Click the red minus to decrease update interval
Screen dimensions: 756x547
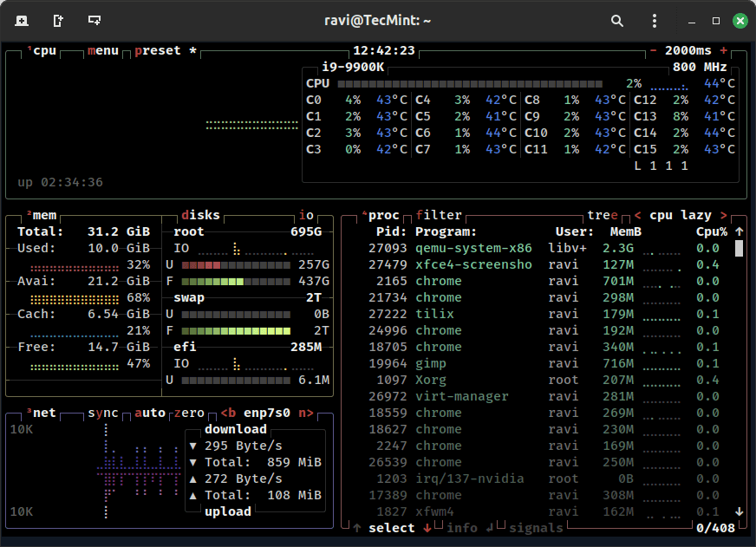click(x=653, y=50)
